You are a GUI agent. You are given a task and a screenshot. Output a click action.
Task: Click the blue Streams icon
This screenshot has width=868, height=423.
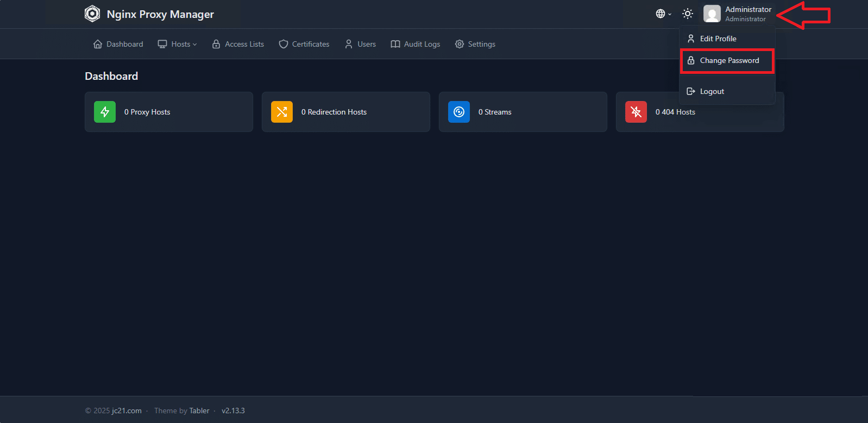point(459,112)
